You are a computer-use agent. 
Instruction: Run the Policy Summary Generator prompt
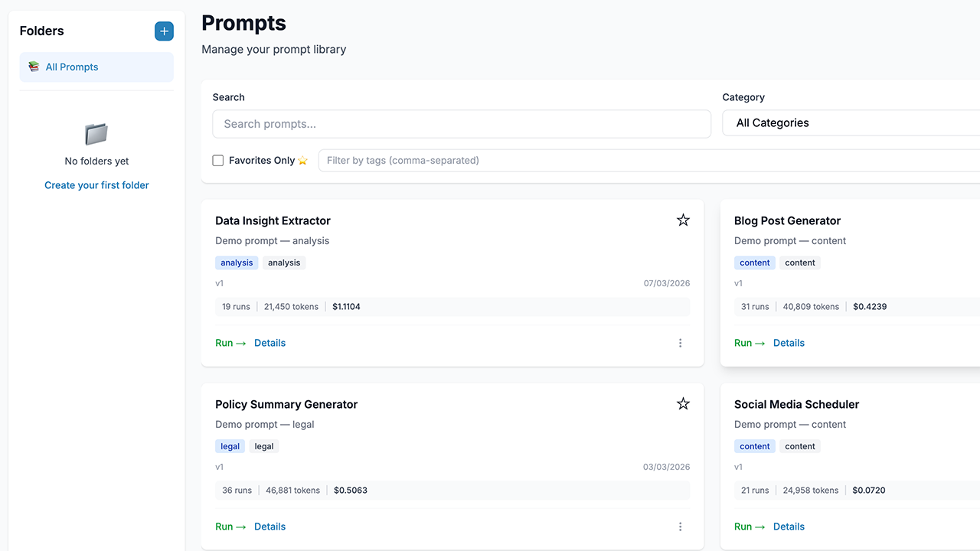tap(230, 527)
